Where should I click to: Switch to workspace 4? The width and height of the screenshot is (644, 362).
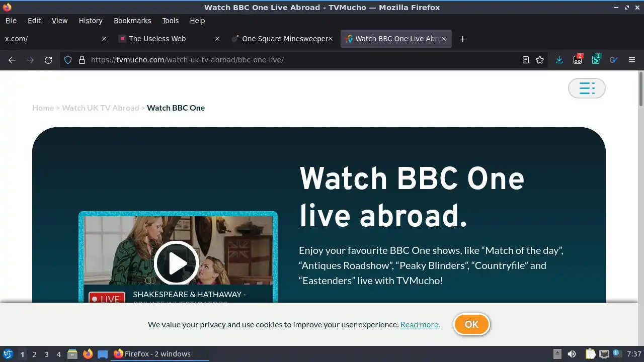coord(58,354)
